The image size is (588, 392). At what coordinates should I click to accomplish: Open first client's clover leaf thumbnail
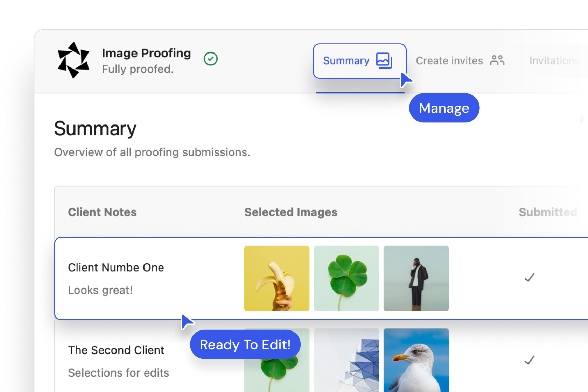click(x=346, y=278)
